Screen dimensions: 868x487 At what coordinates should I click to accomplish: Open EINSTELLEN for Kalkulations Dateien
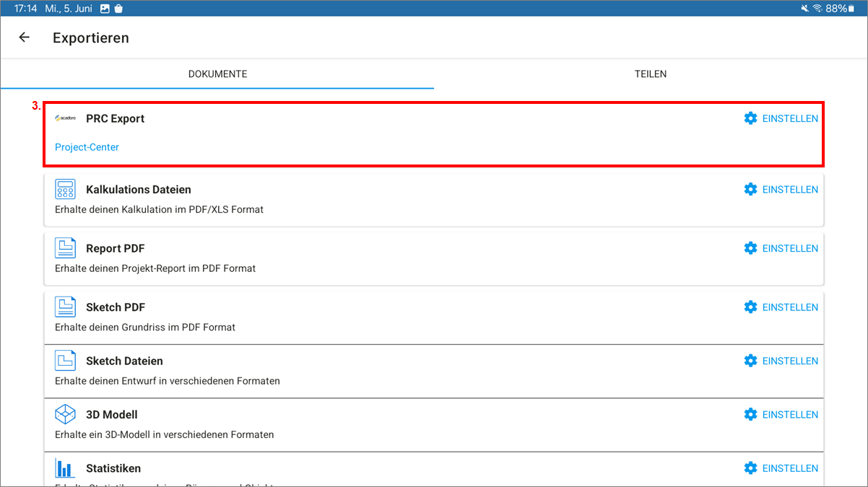pyautogui.click(x=781, y=189)
